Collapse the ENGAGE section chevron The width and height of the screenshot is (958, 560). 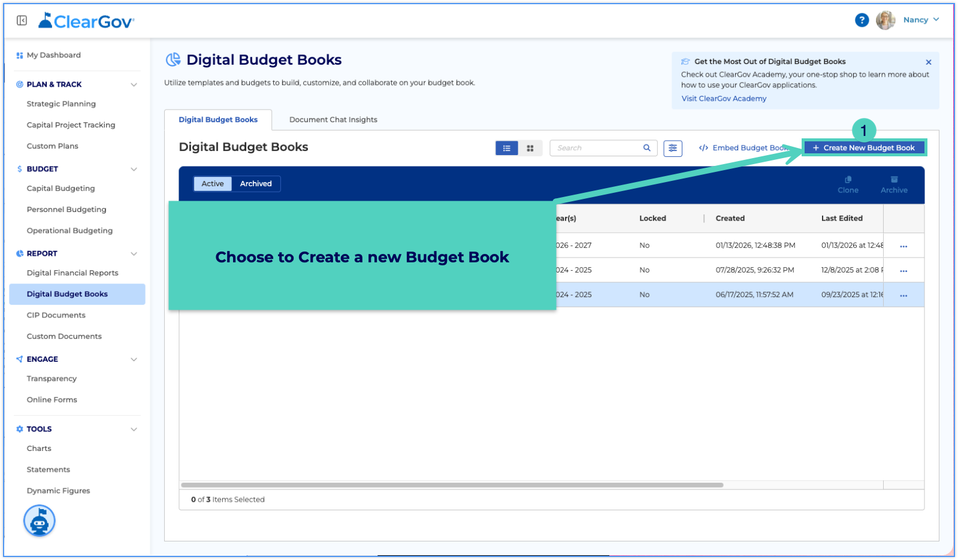pos(134,359)
